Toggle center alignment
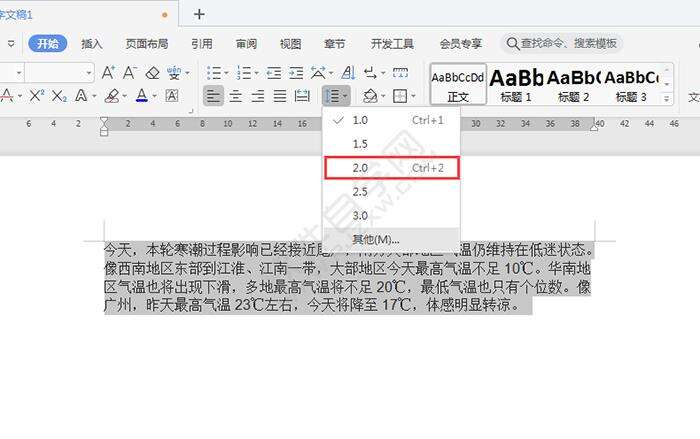The image size is (700, 439). click(235, 96)
